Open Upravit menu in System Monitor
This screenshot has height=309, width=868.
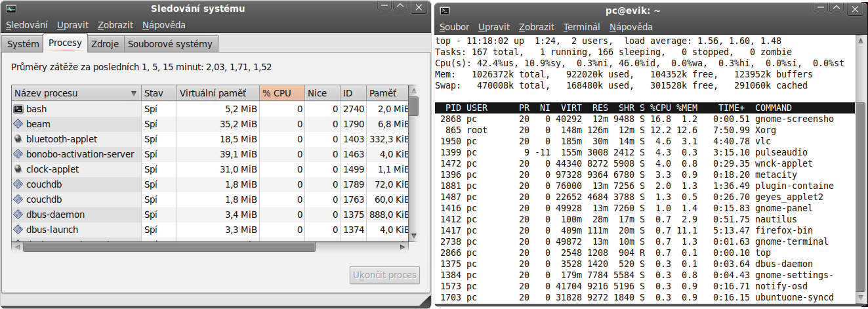[x=73, y=25]
